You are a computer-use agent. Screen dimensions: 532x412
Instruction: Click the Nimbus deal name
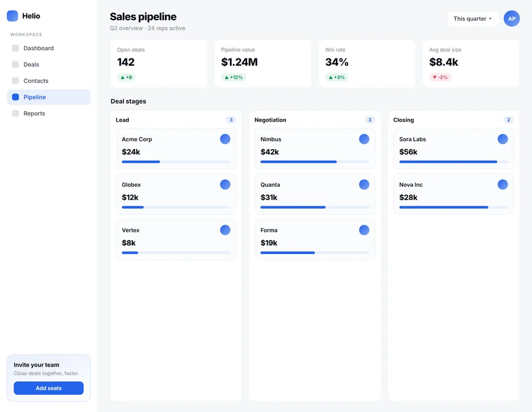271,139
